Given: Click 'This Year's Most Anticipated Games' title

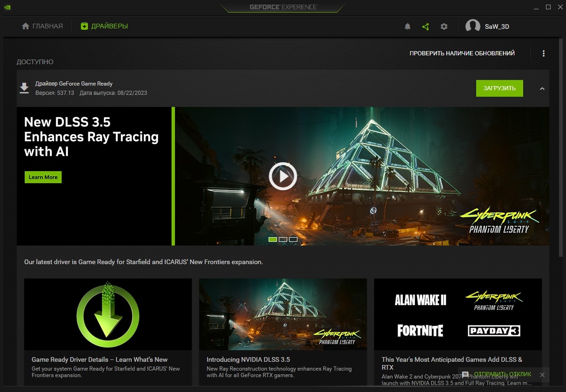Looking at the screenshot, I should point(452,363).
